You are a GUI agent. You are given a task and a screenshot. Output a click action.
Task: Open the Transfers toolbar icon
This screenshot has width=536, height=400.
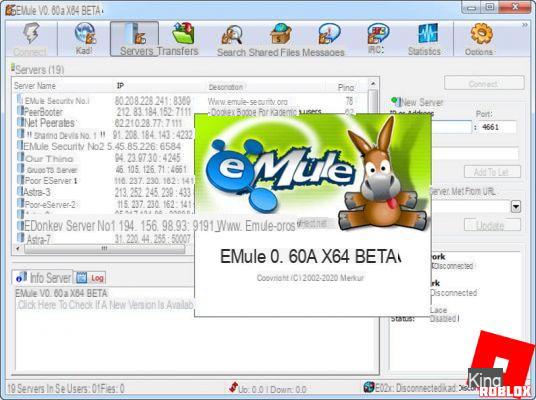pyautogui.click(x=183, y=33)
